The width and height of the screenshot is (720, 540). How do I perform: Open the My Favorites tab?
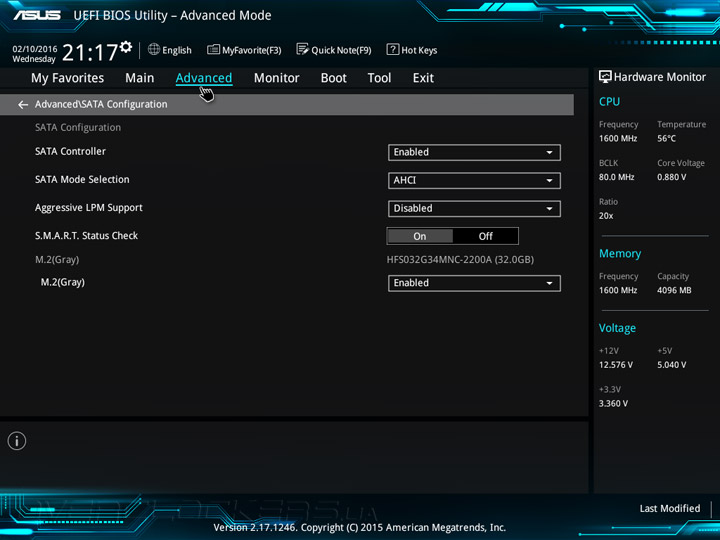[68, 78]
